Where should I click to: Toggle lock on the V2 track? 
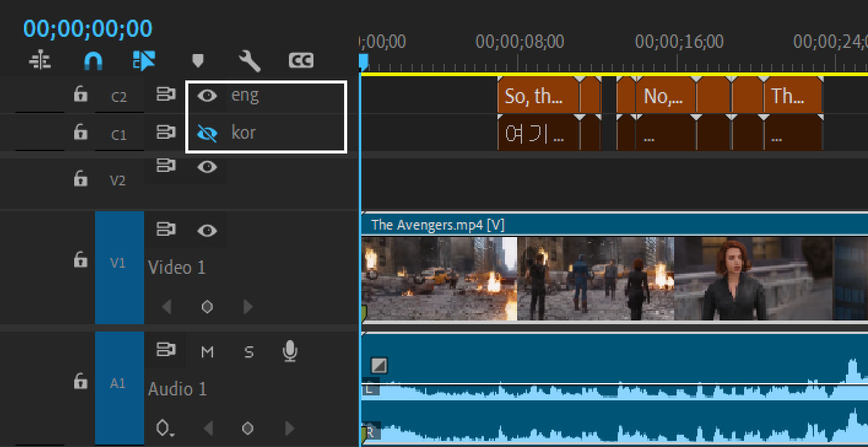click(80, 178)
